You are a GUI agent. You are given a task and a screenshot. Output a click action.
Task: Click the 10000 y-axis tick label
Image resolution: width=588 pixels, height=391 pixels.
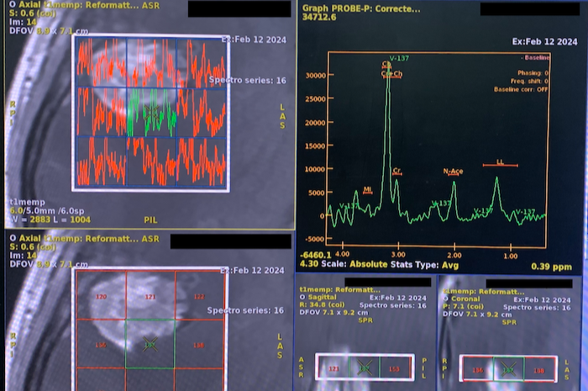[x=315, y=169]
